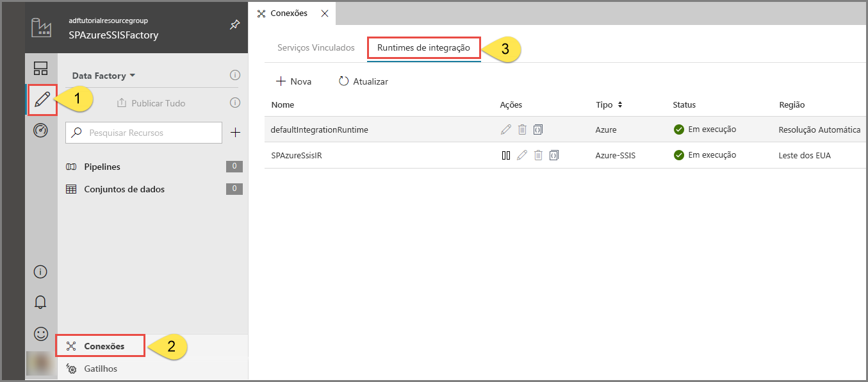Click the sidebar information icon
Image resolution: width=868 pixels, height=382 pixels.
click(41, 272)
